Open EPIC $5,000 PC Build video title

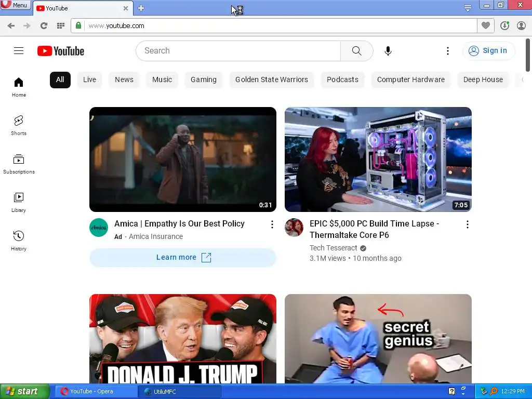(x=374, y=229)
